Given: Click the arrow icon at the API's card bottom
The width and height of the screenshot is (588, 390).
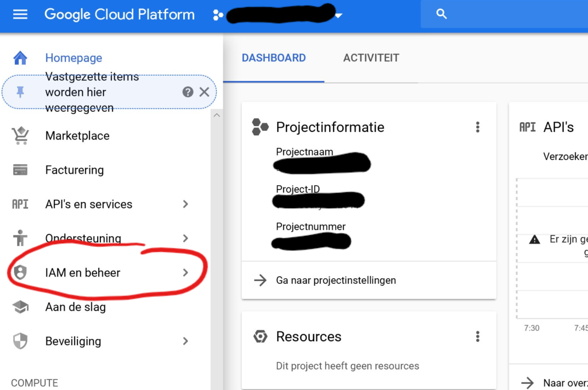Looking at the screenshot, I should [x=527, y=383].
